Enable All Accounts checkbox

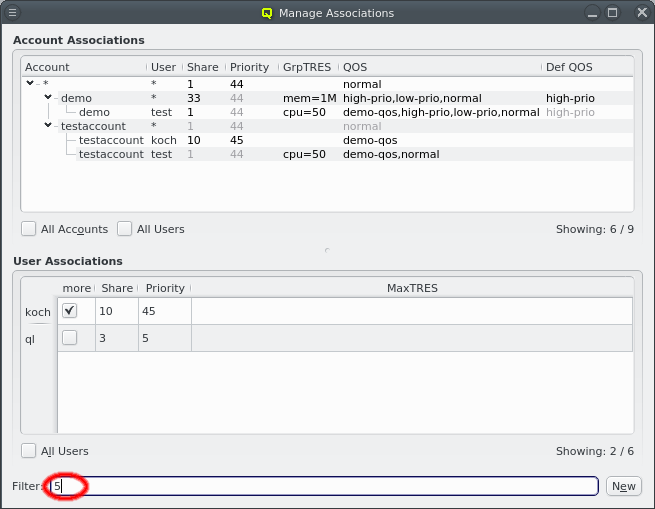[x=28, y=229]
